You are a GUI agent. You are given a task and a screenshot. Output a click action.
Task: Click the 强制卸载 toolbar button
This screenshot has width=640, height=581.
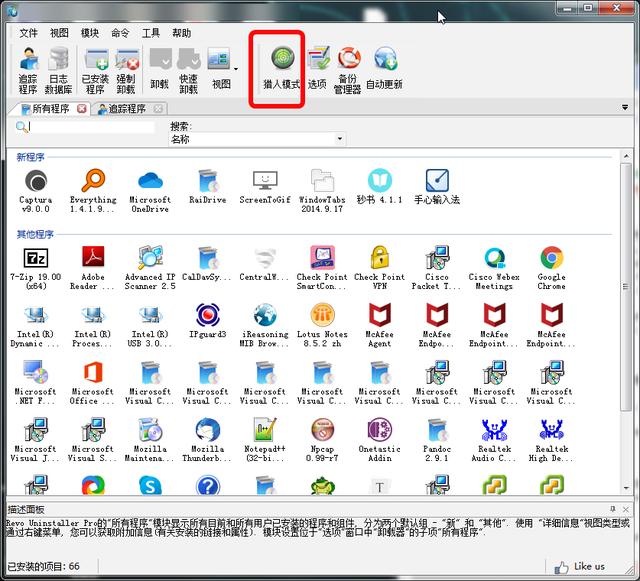[126, 71]
